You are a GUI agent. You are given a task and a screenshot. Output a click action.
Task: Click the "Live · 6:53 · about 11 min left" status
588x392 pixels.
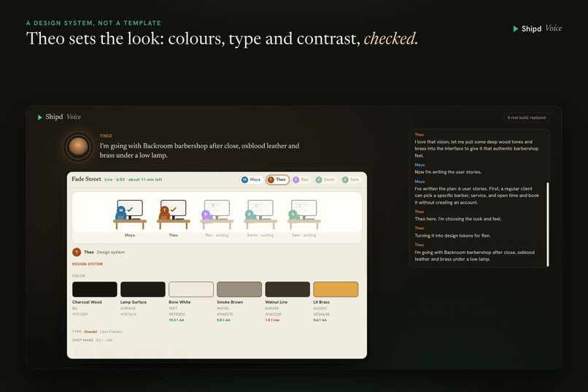tap(133, 180)
